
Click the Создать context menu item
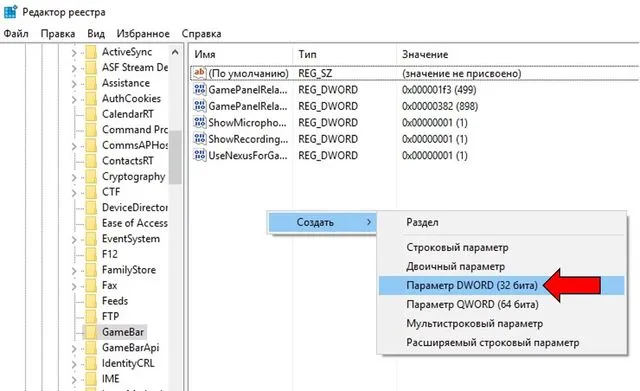(322, 222)
